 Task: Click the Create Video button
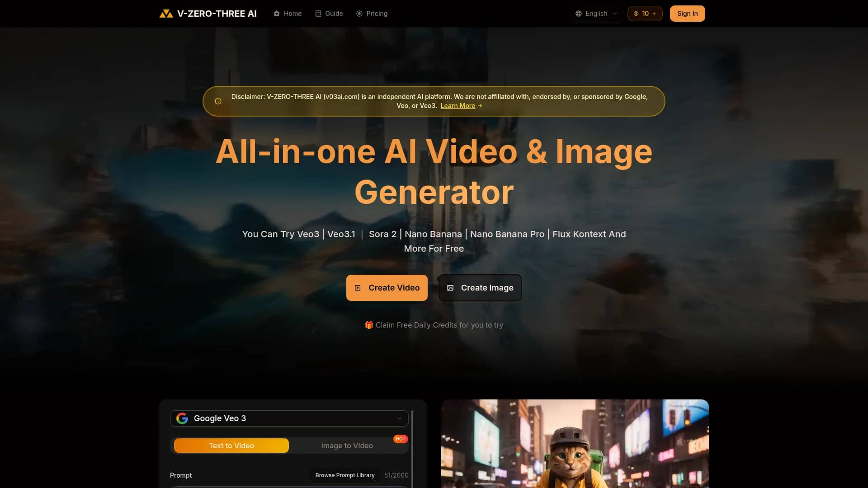[387, 288]
